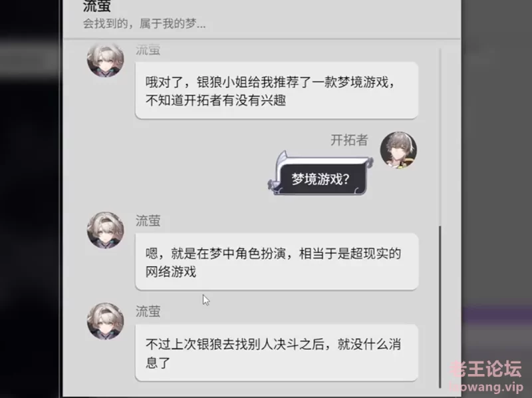Click the laowang.vip watermark link
The image size is (532, 398).
point(486,387)
